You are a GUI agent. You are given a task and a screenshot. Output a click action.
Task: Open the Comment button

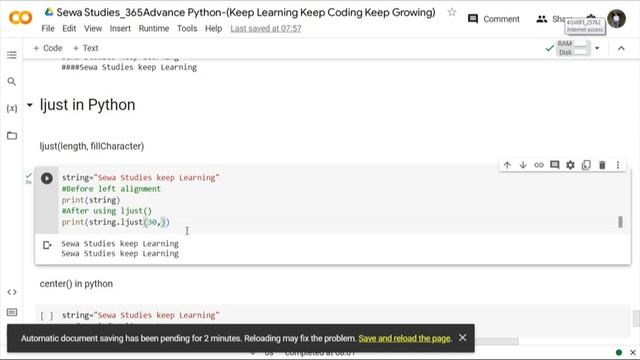pyautogui.click(x=493, y=19)
